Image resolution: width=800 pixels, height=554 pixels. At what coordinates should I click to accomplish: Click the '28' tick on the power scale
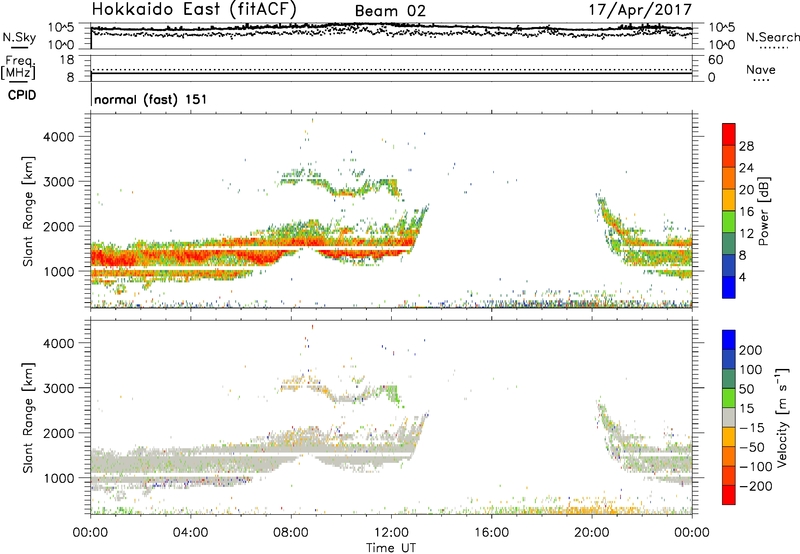click(746, 146)
